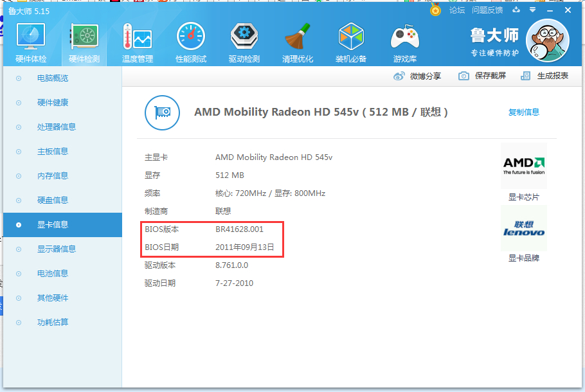Open 装机必备 essential software cube

pyautogui.click(x=351, y=42)
